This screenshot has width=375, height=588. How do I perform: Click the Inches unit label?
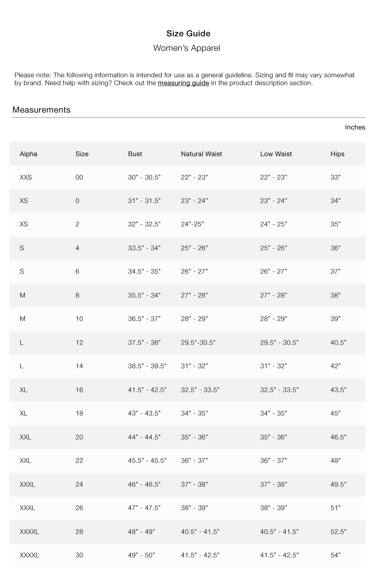click(355, 127)
